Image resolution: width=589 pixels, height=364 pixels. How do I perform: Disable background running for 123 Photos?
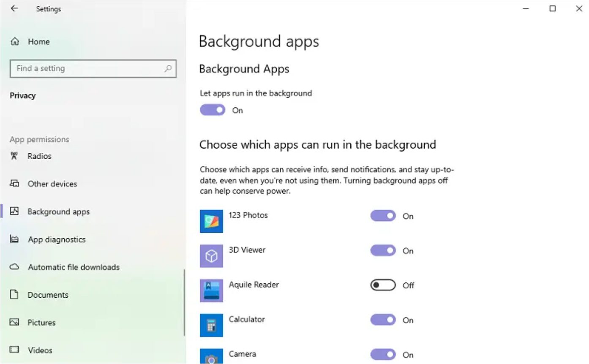point(383,216)
